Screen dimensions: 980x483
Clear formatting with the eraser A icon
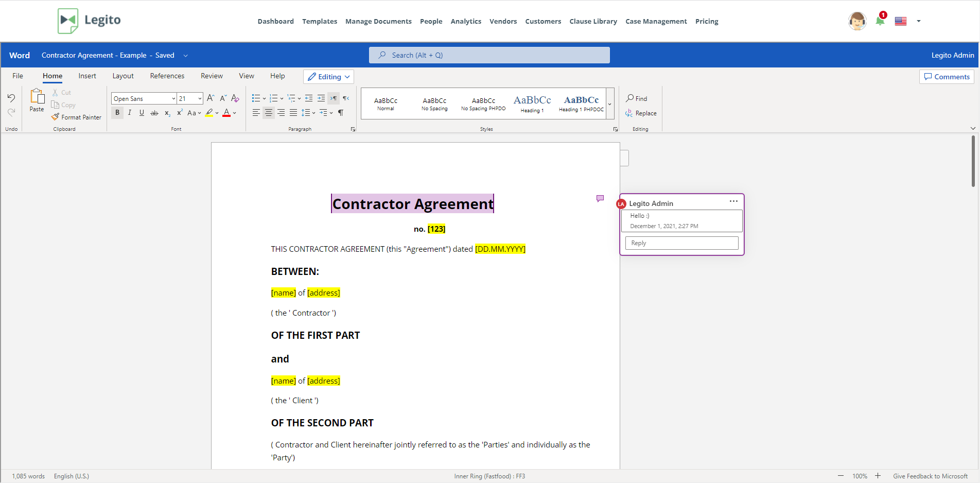coord(235,98)
